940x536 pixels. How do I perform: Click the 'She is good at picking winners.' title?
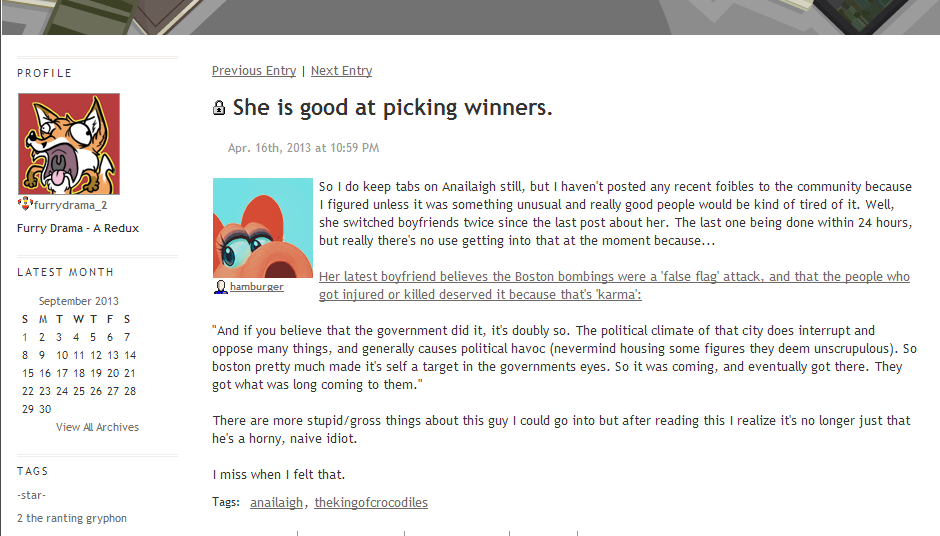392,108
